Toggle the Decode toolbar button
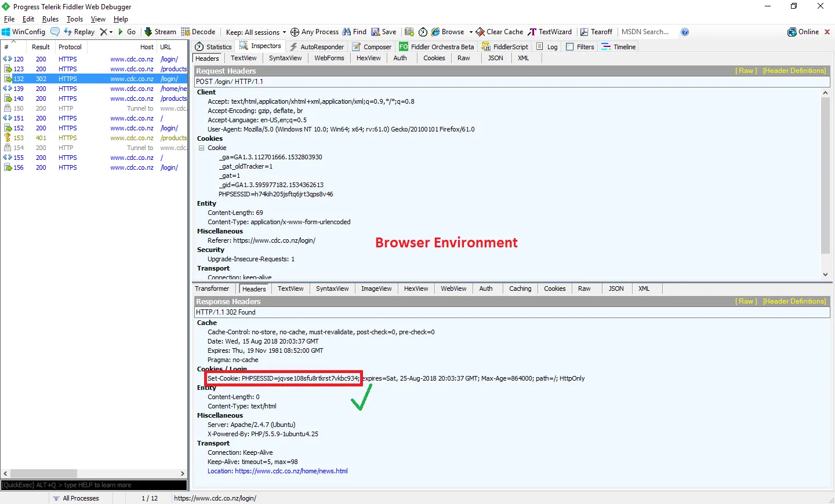835x504 pixels. point(198,32)
